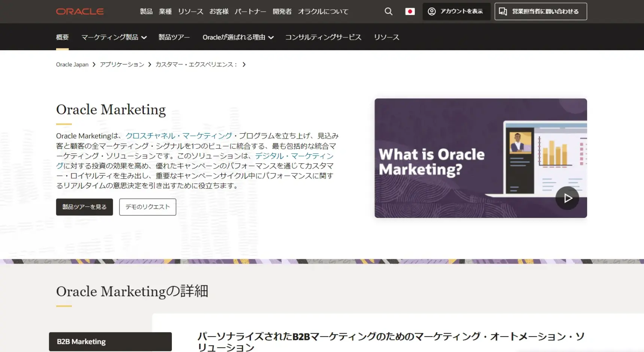This screenshot has height=352, width=644.
Task: Click 営業担当者に問い合わせる button
Action: (541, 12)
